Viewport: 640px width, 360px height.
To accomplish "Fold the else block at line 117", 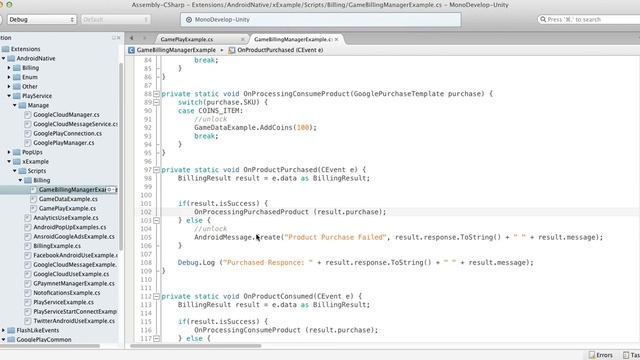I will [156, 339].
